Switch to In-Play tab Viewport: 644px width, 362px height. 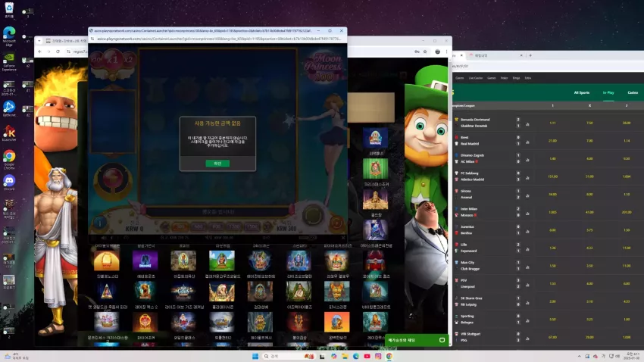pyautogui.click(x=608, y=92)
